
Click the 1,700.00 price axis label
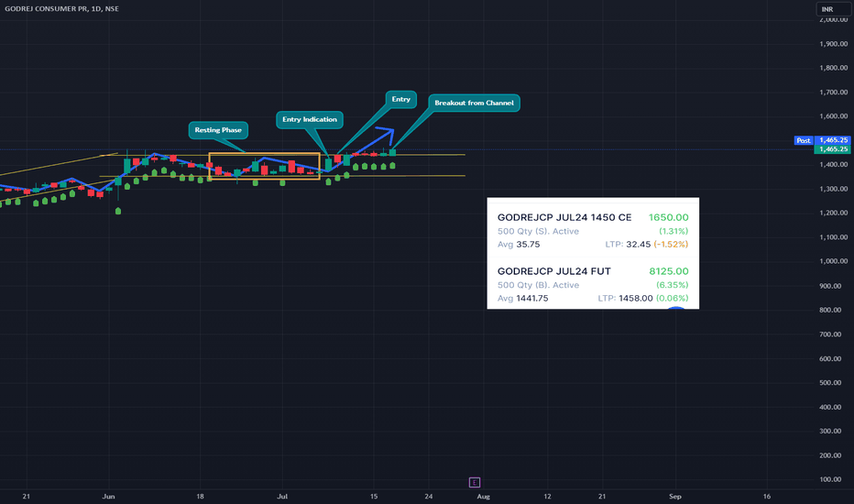[833, 92]
